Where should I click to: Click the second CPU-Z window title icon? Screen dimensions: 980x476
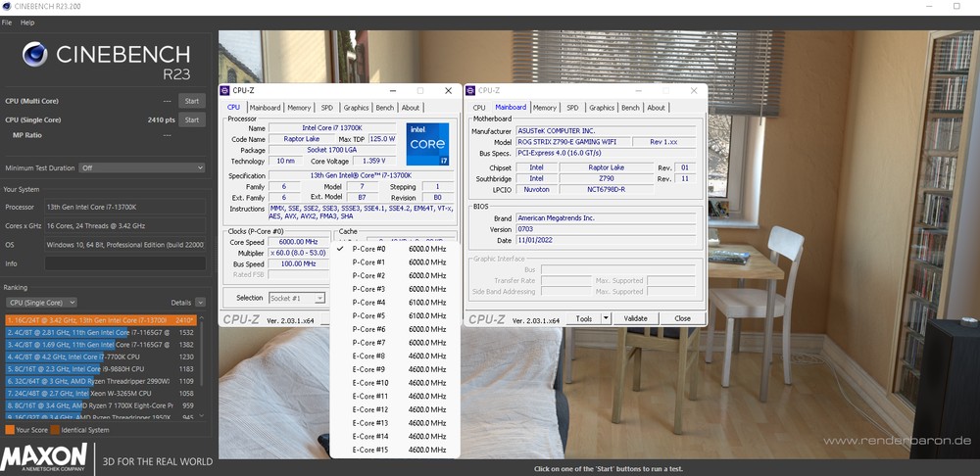point(470,90)
